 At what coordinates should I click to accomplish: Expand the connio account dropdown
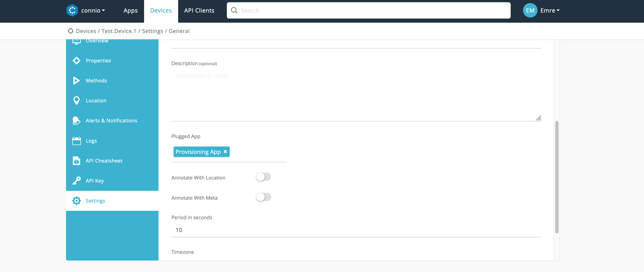(x=93, y=11)
